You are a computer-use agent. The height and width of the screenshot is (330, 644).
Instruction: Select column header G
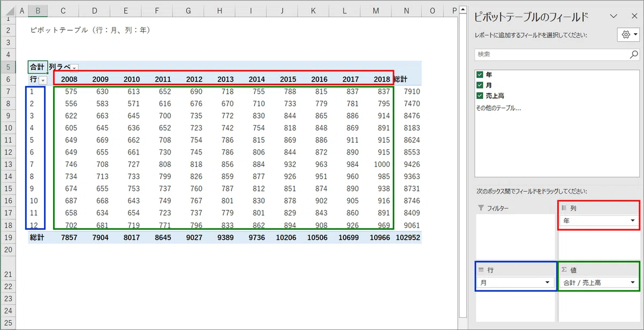188,11
